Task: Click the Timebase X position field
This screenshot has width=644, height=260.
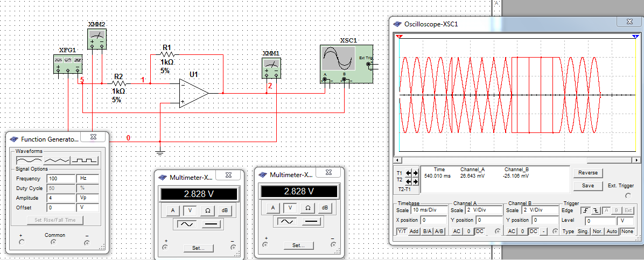Action: click(x=435, y=220)
